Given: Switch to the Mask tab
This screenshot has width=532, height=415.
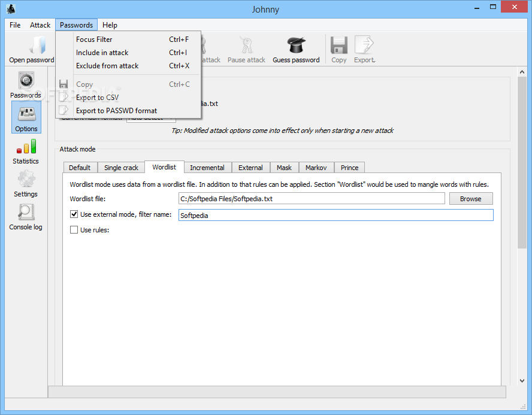Looking at the screenshot, I should click(284, 168).
